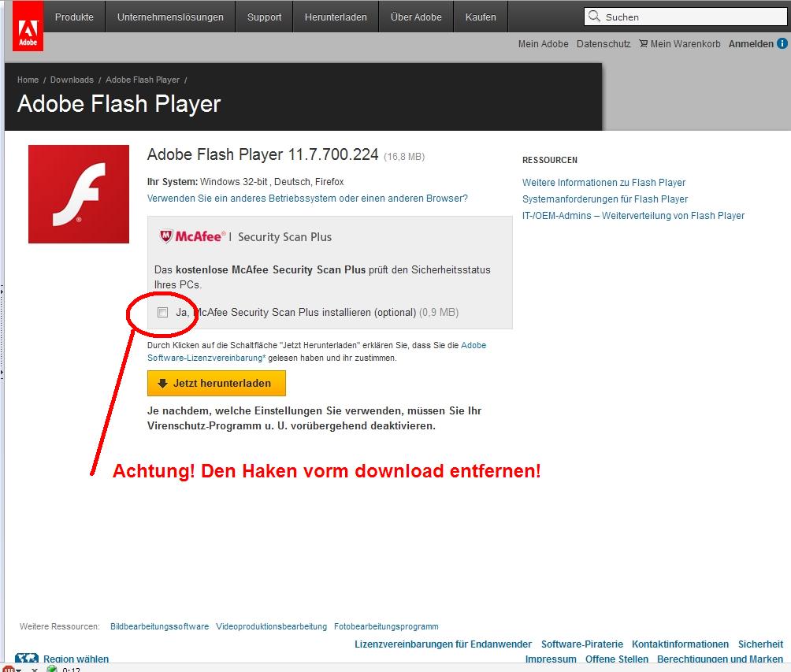The width and height of the screenshot is (791, 672).
Task: Click the magnifier icon in the search box
Action: pos(594,16)
